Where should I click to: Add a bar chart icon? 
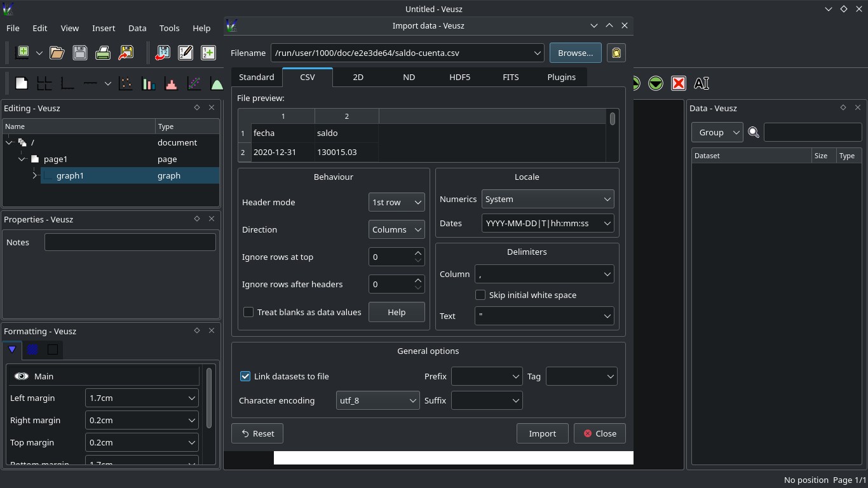coord(149,83)
